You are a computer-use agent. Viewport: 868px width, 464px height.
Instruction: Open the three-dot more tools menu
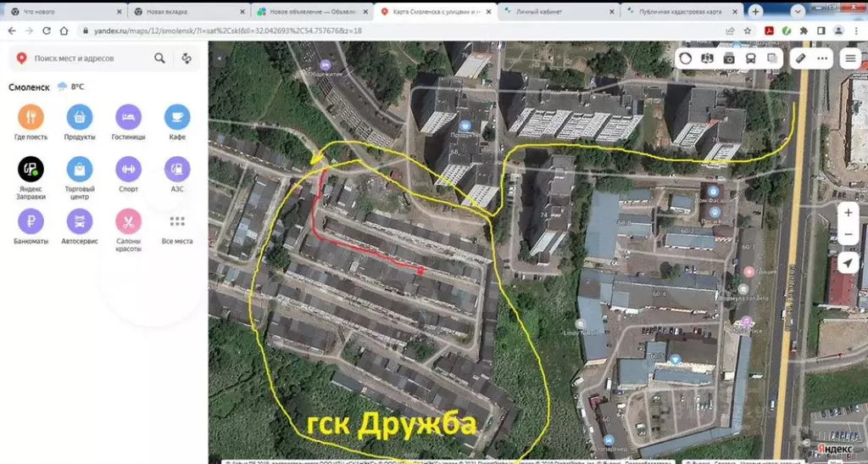pos(822,59)
